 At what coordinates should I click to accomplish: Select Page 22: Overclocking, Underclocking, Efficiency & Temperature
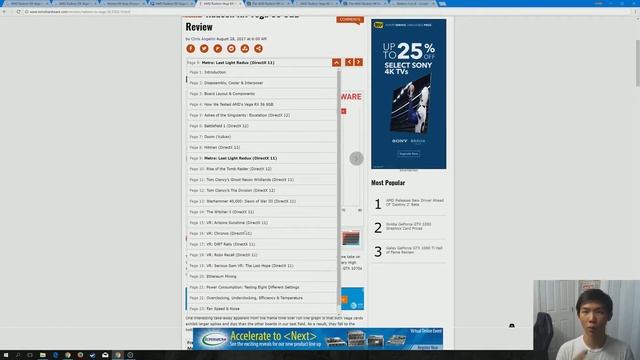pos(262,298)
